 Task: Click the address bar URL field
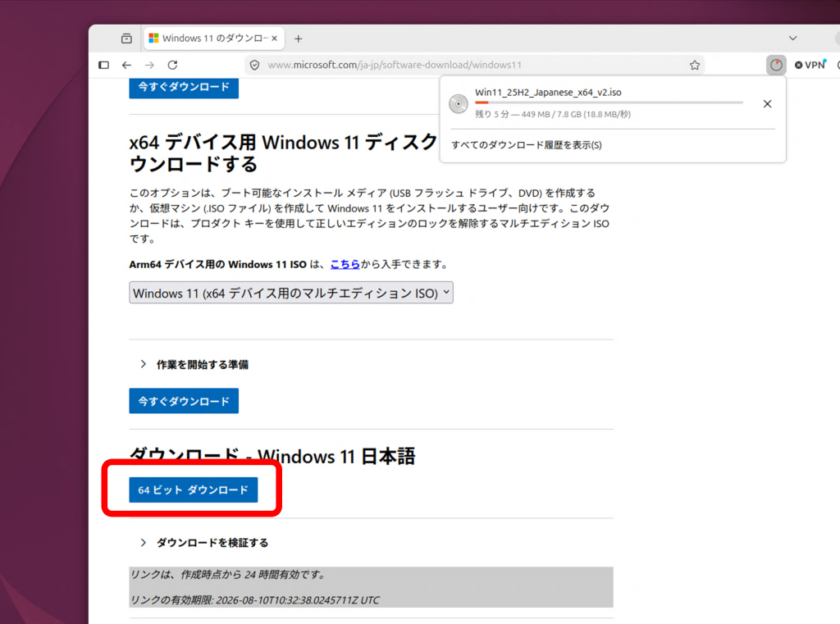475,65
